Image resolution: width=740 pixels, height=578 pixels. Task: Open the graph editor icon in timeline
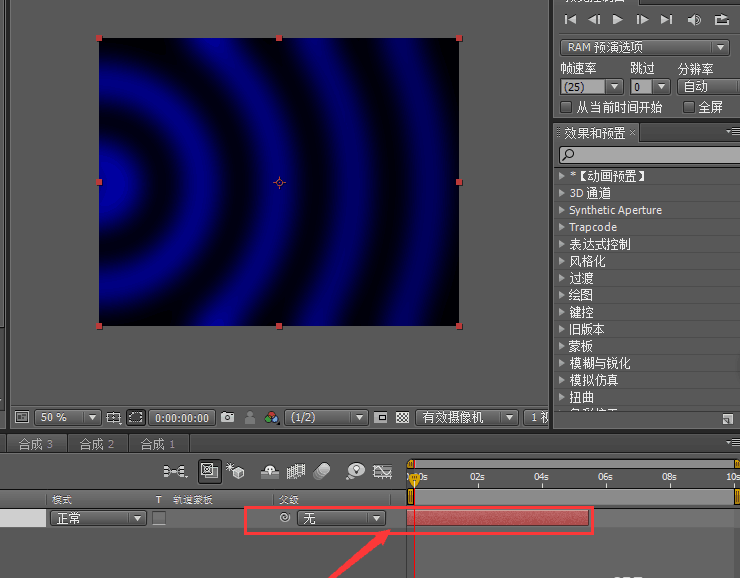pyautogui.click(x=382, y=471)
